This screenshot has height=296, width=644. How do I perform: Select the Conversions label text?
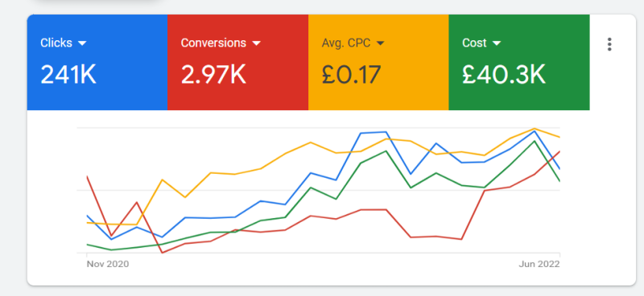[x=213, y=43]
